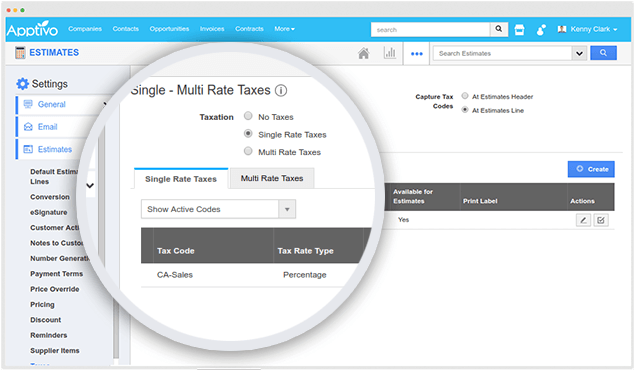The height and width of the screenshot is (371, 635).
Task: Open the Companies menu
Action: pos(85,29)
